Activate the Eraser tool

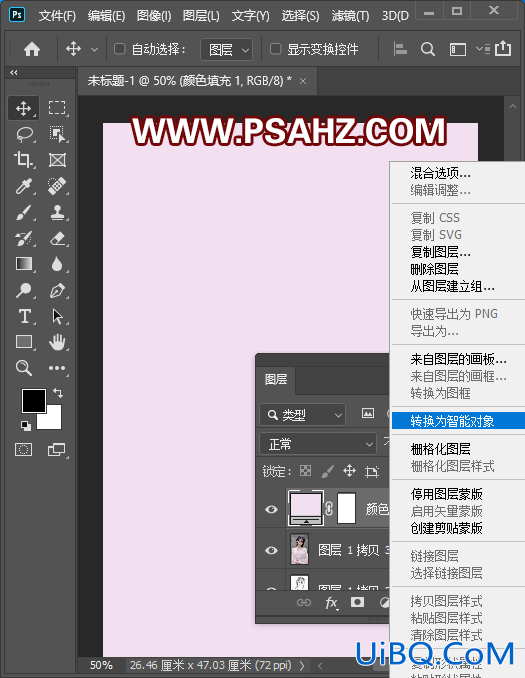(x=57, y=238)
